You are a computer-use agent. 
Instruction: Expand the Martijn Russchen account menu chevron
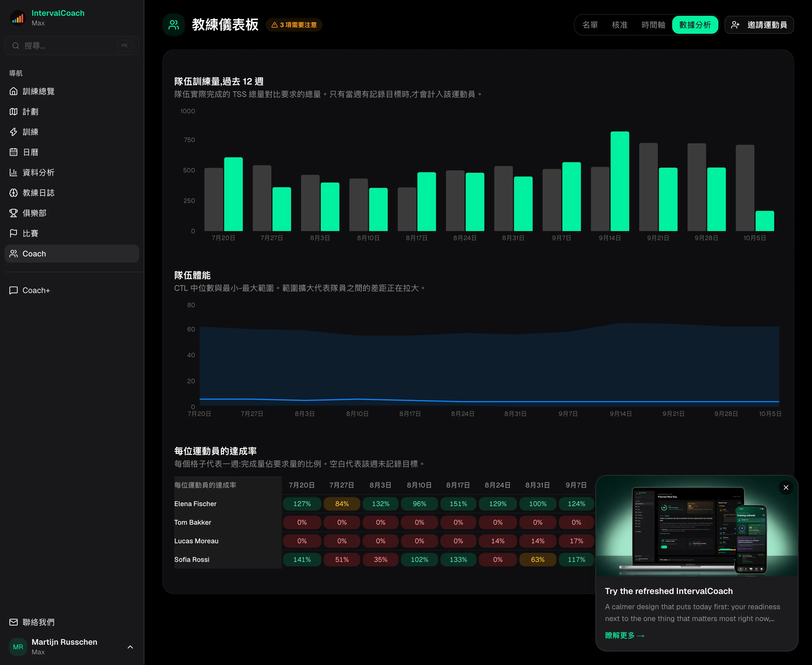130,647
